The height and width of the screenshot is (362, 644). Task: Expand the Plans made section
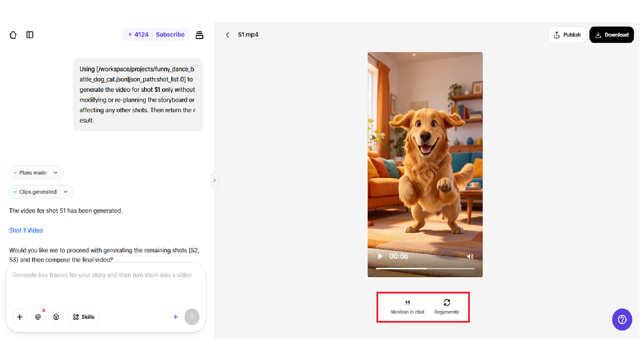36,173
